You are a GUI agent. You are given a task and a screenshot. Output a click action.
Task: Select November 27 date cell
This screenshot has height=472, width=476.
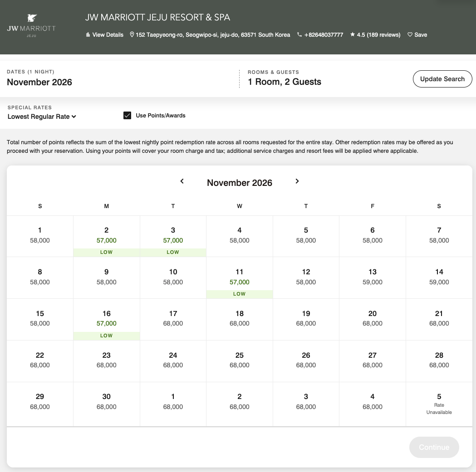click(373, 361)
